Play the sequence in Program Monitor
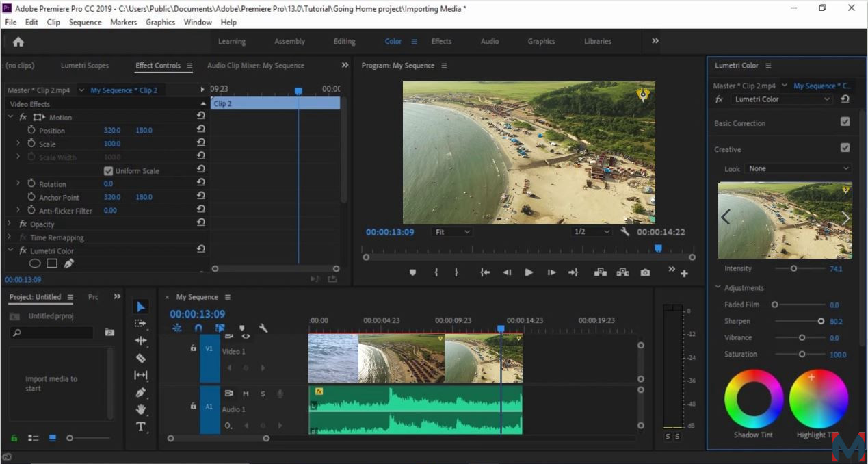Viewport: 868px width, 464px height. point(529,272)
